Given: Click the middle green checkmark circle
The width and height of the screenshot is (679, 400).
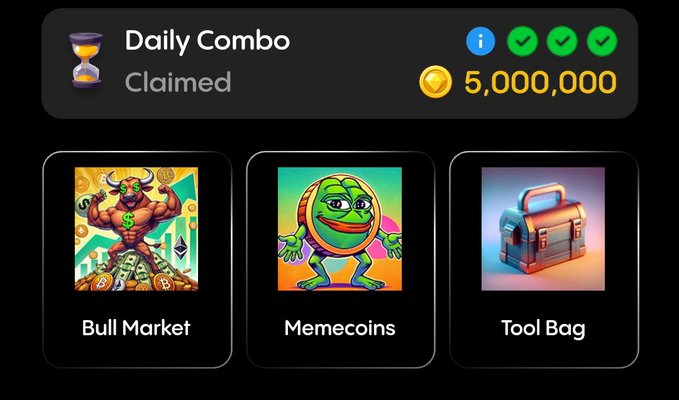Looking at the screenshot, I should pos(562,42).
